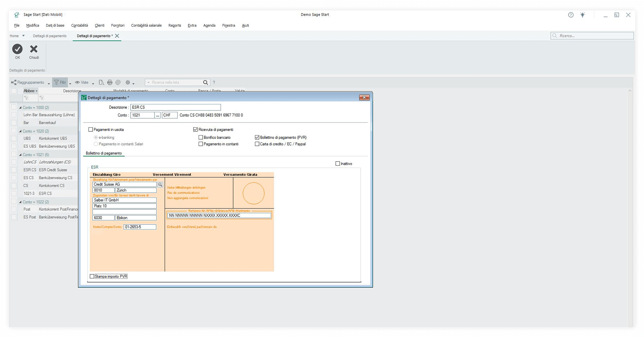644x337 pixels.
Task: Uncheck Bollettino di pagamento (PVR)
Action: click(257, 138)
